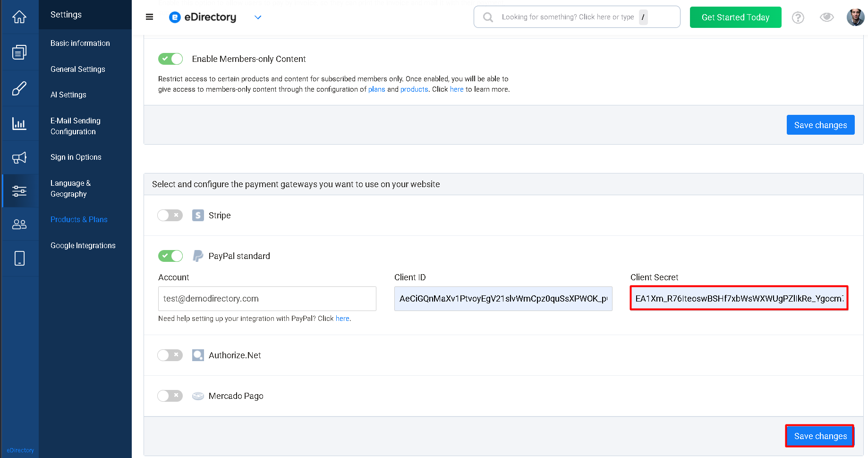Screen dimensions: 868x458
Task: Click the slash shortcut key badge
Action: click(643, 17)
